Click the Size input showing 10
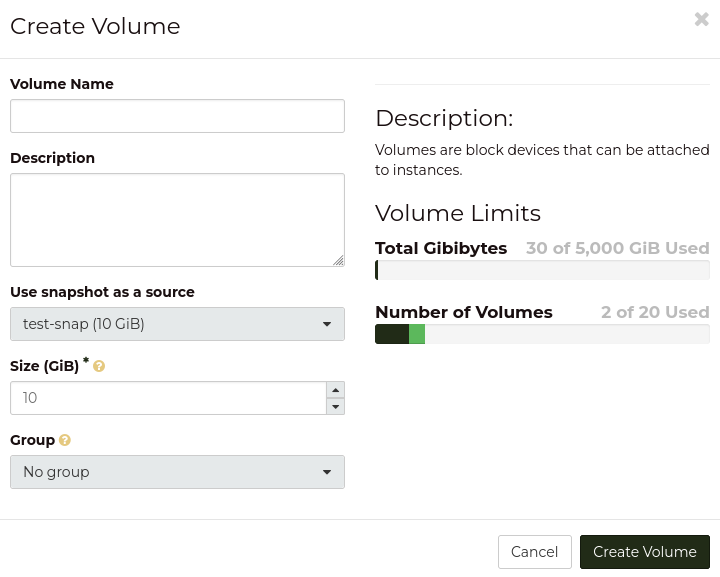This screenshot has height=577, width=720. click(x=167, y=398)
